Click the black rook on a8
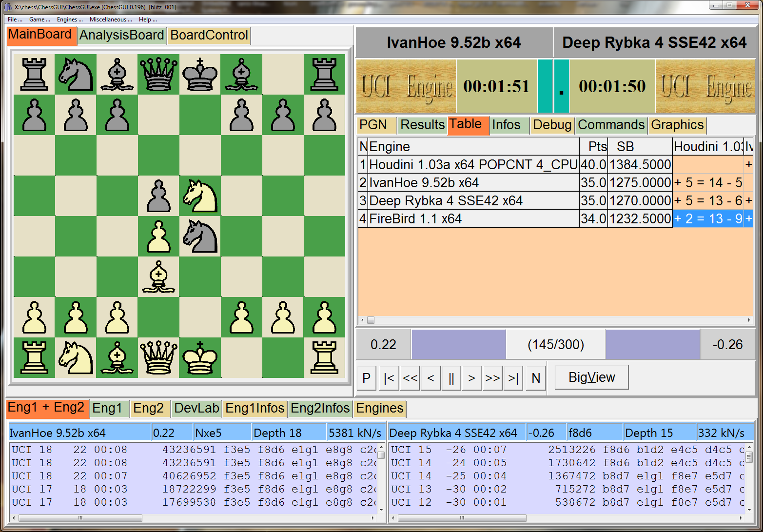This screenshot has width=763, height=532. click(x=34, y=74)
